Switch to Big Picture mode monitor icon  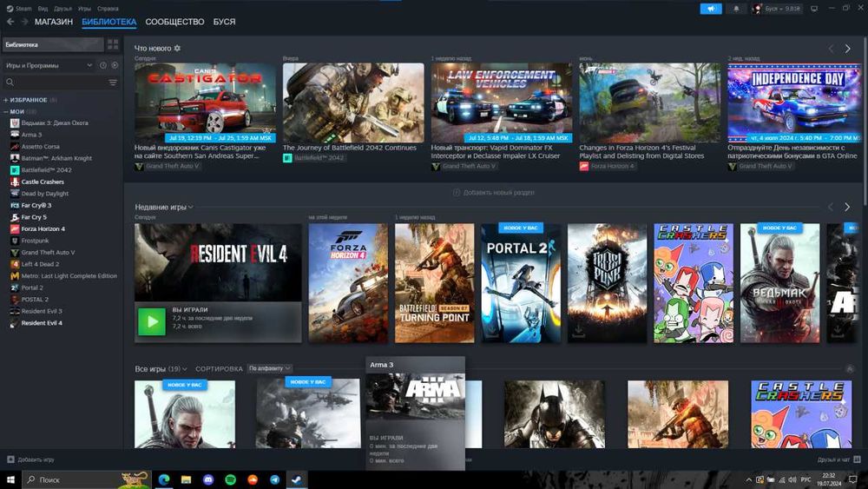[x=814, y=9]
